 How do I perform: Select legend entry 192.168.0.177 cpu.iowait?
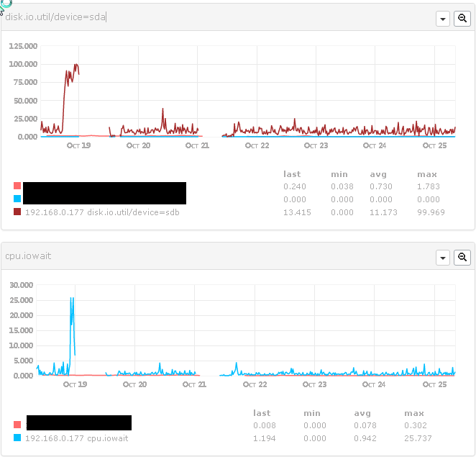(x=76, y=438)
